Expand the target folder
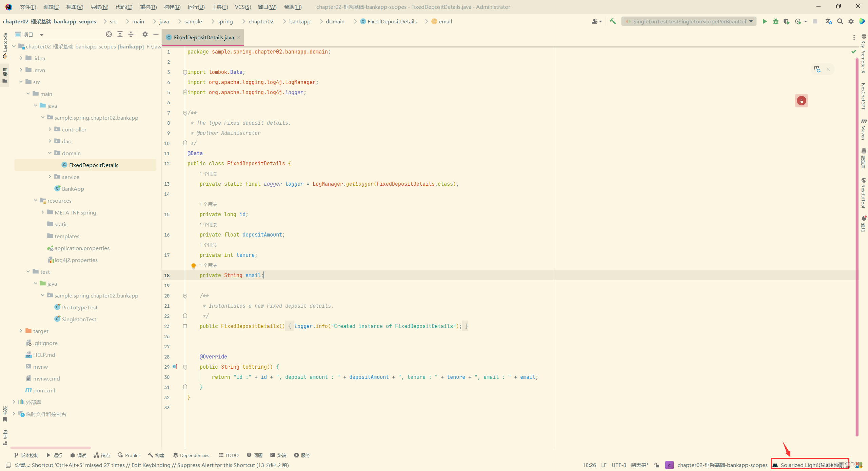This screenshot has width=868, height=471. coord(21,331)
